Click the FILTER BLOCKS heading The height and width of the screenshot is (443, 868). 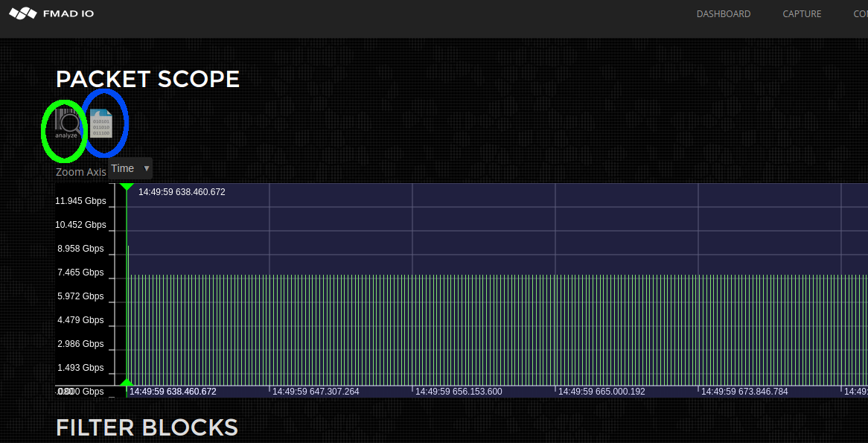point(147,427)
